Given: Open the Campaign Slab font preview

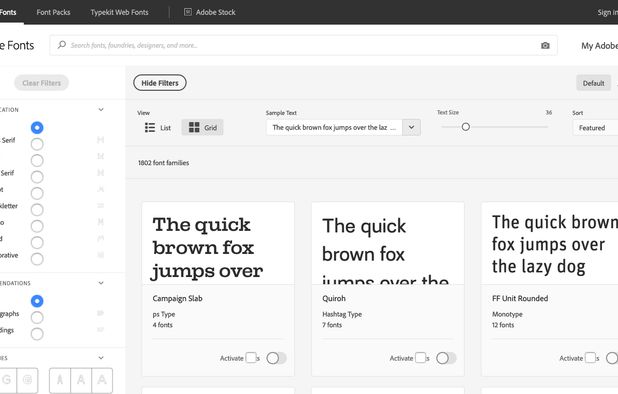Looking at the screenshot, I should [218, 243].
